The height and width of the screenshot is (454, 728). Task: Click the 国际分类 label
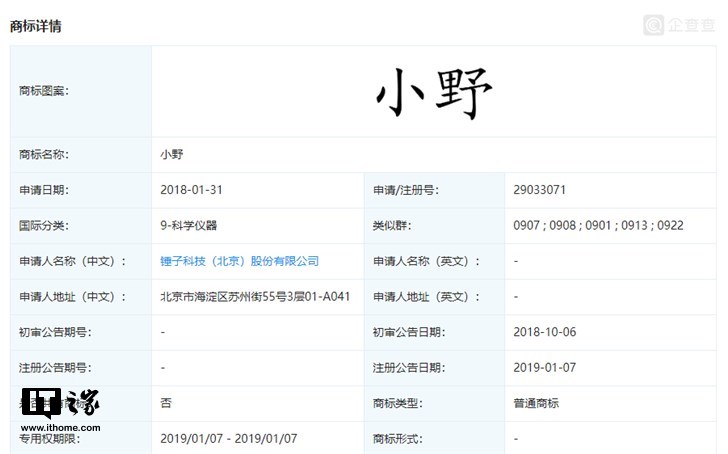coord(44,226)
